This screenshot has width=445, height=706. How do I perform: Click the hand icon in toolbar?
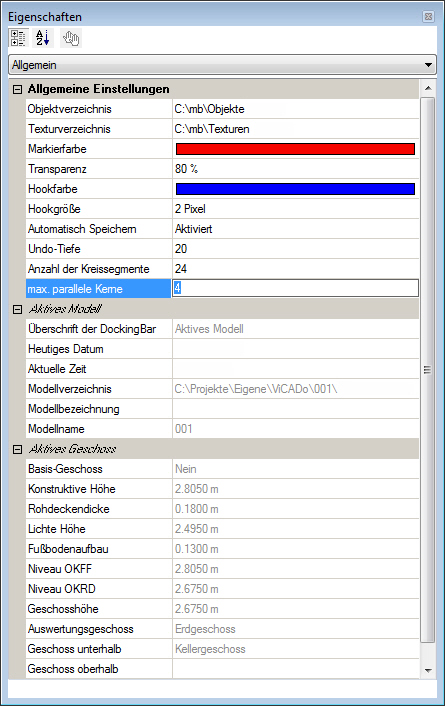[x=71, y=38]
